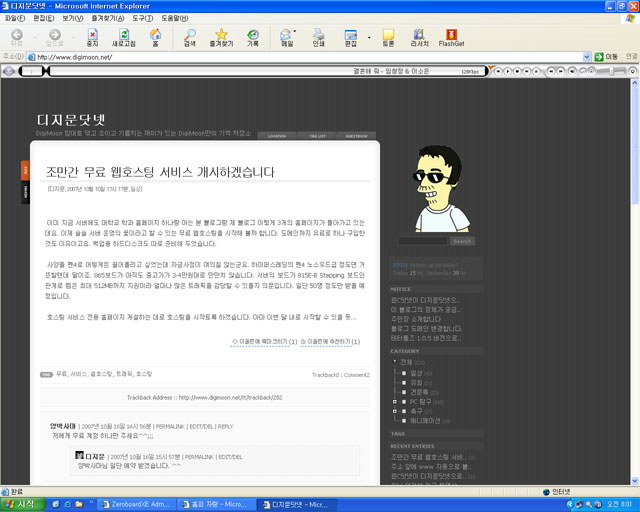Go back with the 뒤로 toolbar button
This screenshot has width=640, height=512.
point(17,38)
